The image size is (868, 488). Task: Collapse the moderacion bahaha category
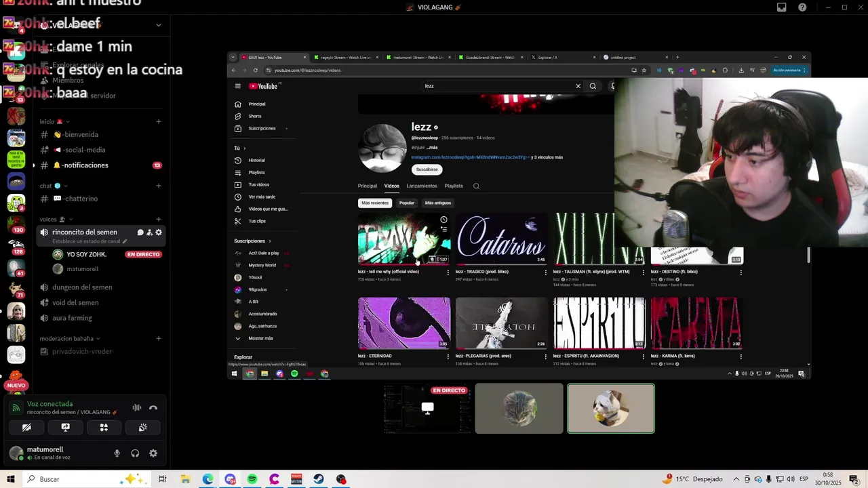click(x=70, y=338)
